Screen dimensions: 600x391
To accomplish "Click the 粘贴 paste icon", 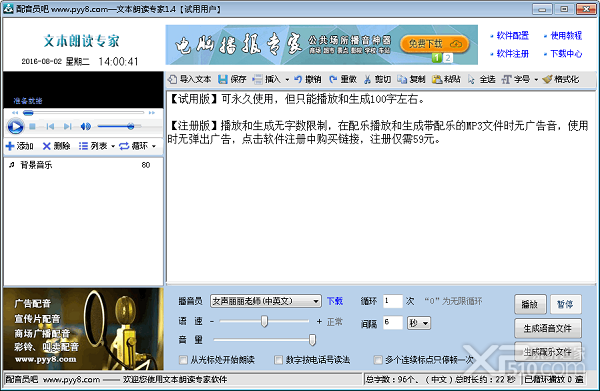I will [437, 79].
